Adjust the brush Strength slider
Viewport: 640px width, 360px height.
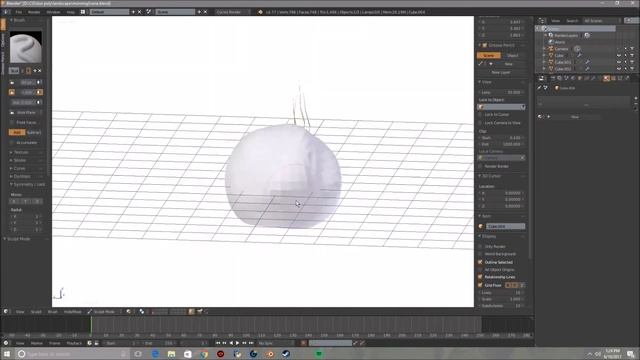(27, 93)
